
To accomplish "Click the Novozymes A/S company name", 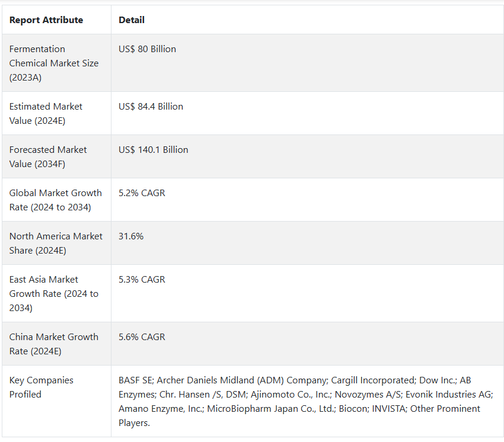I will pyautogui.click(x=368, y=394).
